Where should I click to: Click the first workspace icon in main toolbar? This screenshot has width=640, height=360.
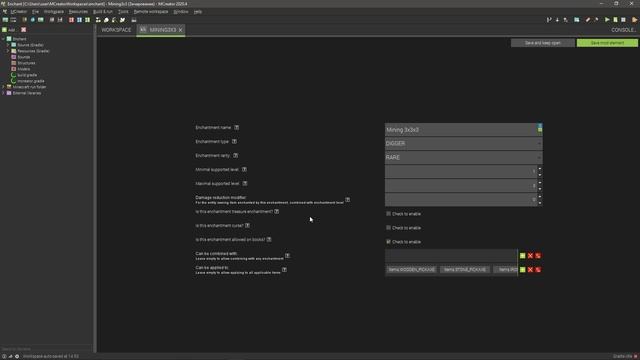(x=5, y=20)
